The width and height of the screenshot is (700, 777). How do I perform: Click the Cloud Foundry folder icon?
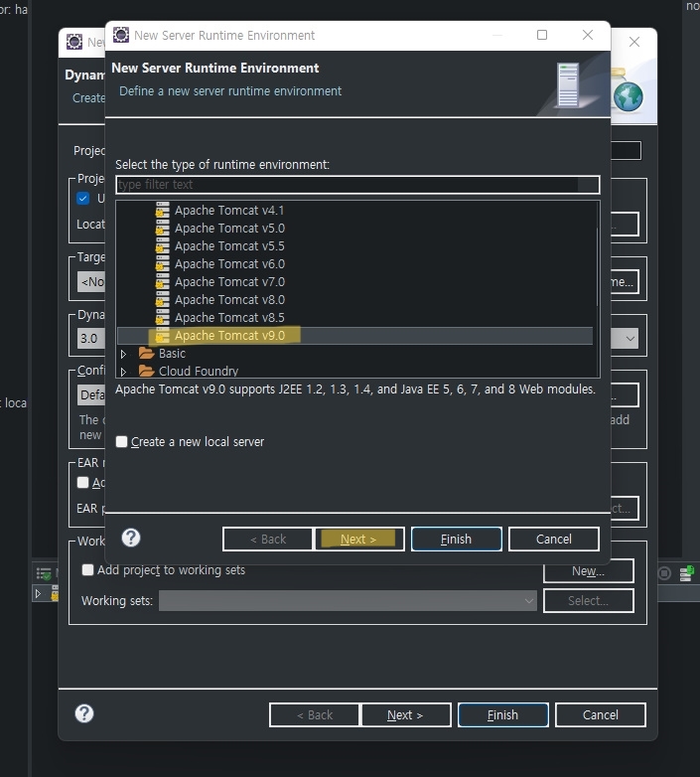[x=147, y=371]
